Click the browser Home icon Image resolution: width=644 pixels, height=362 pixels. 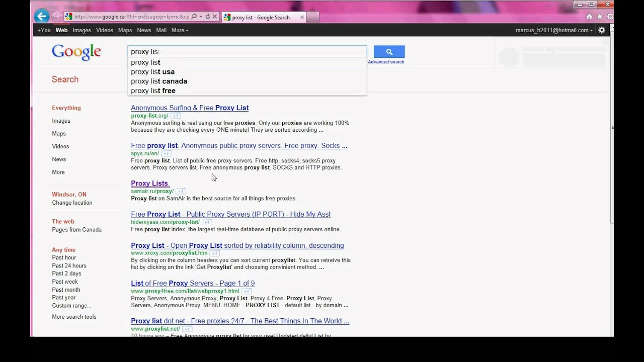pyautogui.click(x=589, y=17)
